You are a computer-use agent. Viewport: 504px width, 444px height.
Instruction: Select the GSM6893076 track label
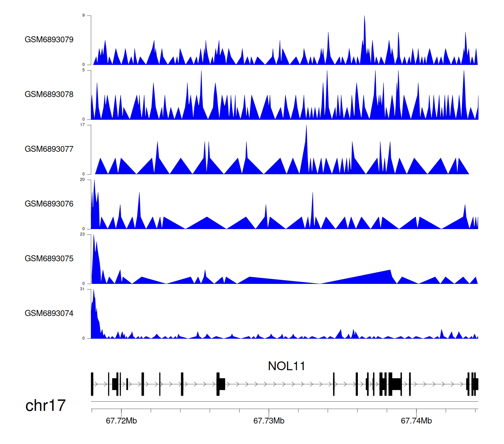[49, 204]
